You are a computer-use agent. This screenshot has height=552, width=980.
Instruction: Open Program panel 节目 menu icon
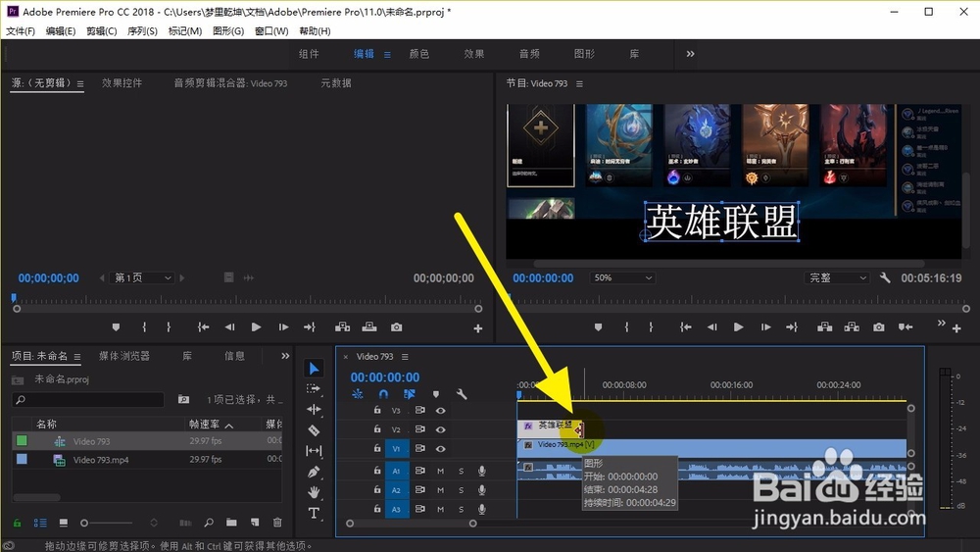pos(579,83)
